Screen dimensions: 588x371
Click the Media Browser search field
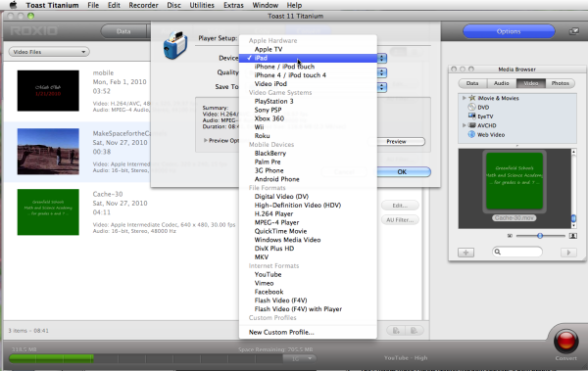coord(517,252)
